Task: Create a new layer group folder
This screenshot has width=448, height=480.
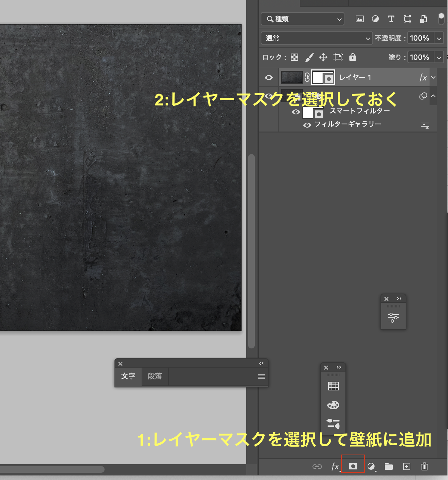Action: click(389, 466)
